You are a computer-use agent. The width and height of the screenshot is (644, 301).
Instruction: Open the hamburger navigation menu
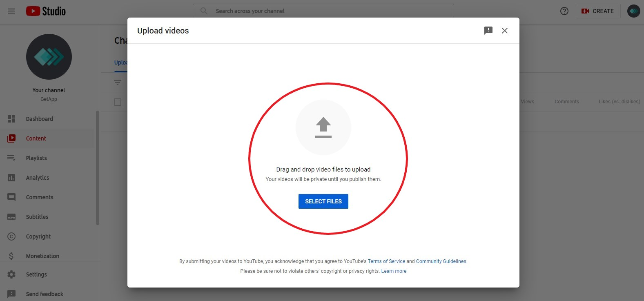11,11
